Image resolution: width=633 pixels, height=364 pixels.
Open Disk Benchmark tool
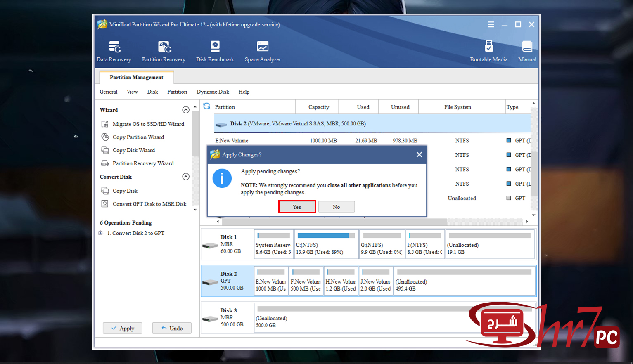coord(215,52)
